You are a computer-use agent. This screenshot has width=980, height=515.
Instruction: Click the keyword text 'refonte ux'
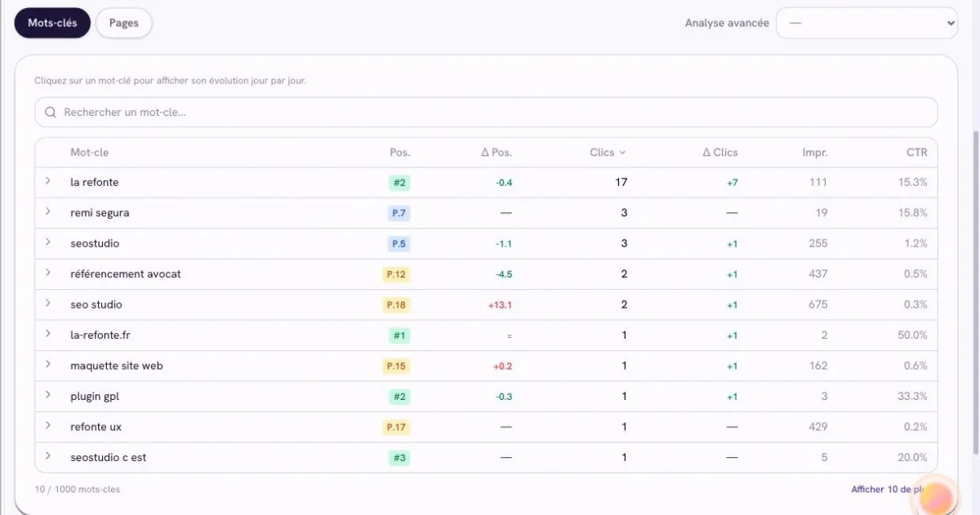click(96, 427)
